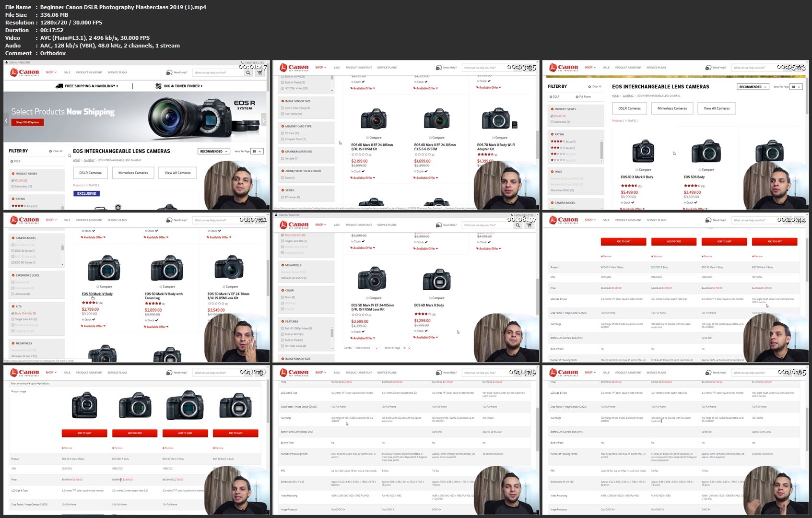This screenshot has height=518, width=812.
Task: Remove the Full Frame filter chip in the 00:05:23 frame
Action: click(x=577, y=96)
